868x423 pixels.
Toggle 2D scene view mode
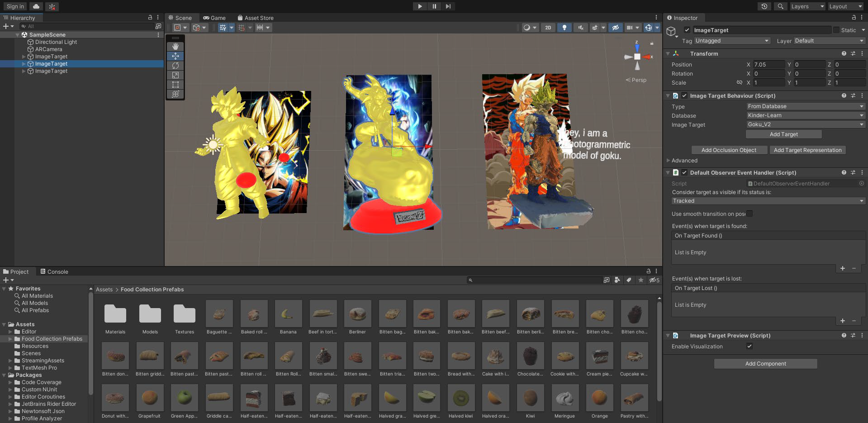548,28
